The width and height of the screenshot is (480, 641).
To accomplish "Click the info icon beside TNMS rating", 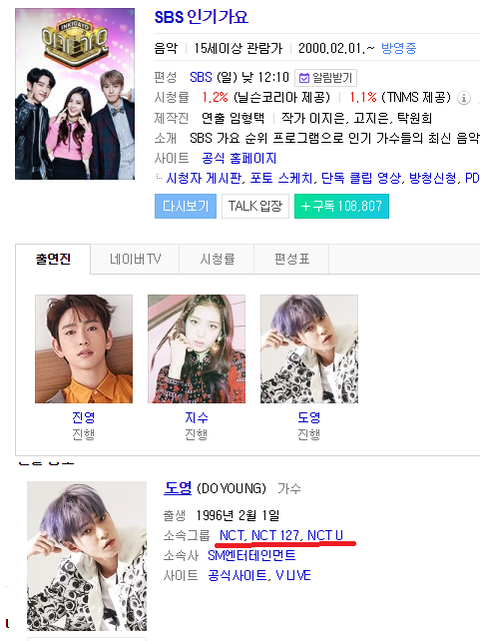I will coord(463,98).
